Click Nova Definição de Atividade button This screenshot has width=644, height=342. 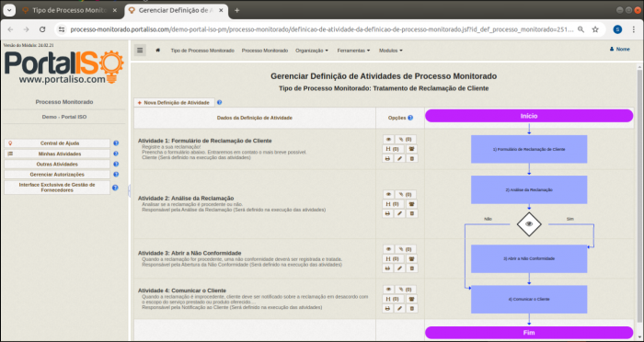click(x=174, y=103)
